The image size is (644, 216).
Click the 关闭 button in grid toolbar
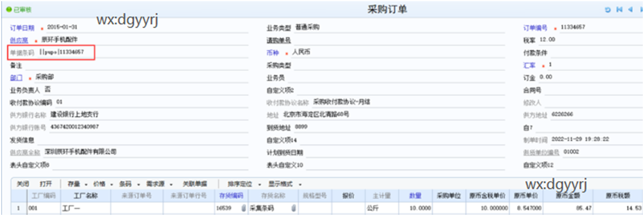tap(22, 184)
